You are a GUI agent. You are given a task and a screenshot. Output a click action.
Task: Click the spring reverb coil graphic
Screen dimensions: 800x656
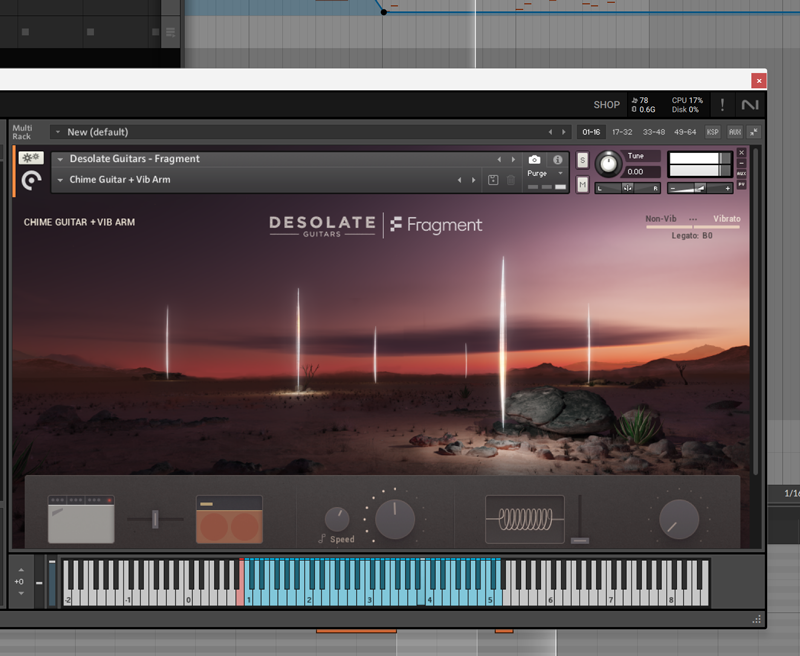pyautogui.click(x=524, y=519)
